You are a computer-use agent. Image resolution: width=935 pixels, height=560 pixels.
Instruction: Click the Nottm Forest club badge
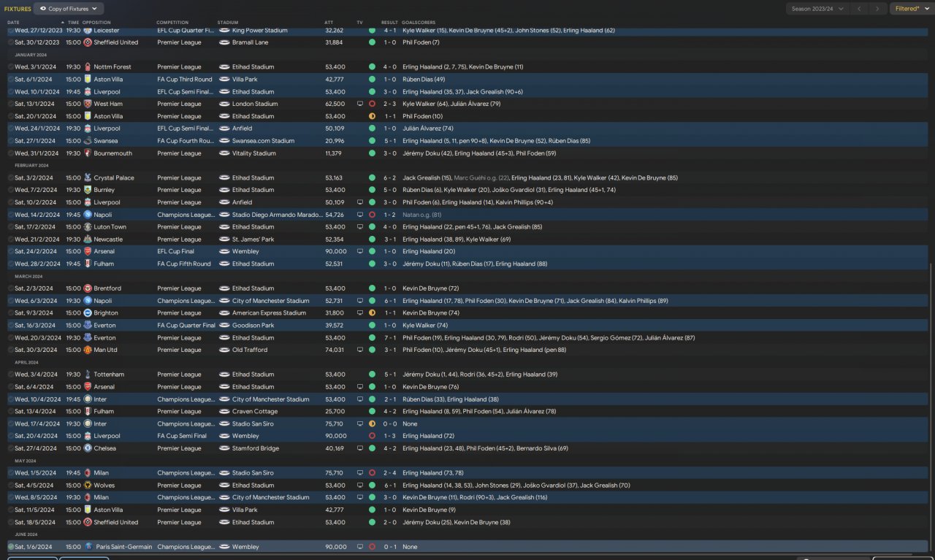point(88,67)
